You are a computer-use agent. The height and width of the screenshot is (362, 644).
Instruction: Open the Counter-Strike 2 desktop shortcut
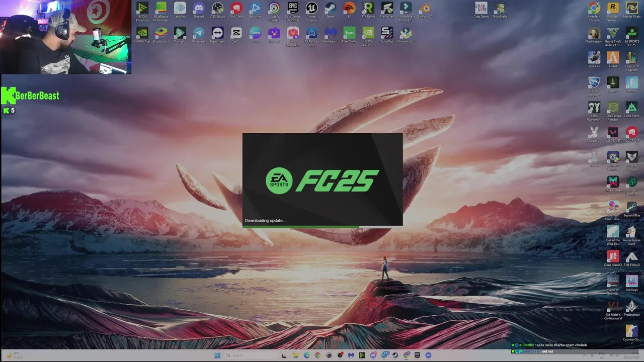[631, 333]
